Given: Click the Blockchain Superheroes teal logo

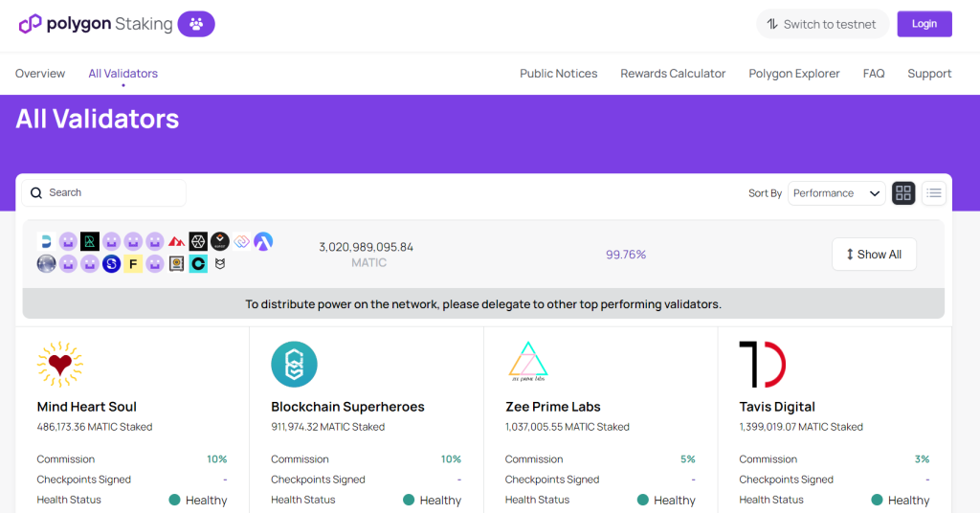Looking at the screenshot, I should [294, 364].
